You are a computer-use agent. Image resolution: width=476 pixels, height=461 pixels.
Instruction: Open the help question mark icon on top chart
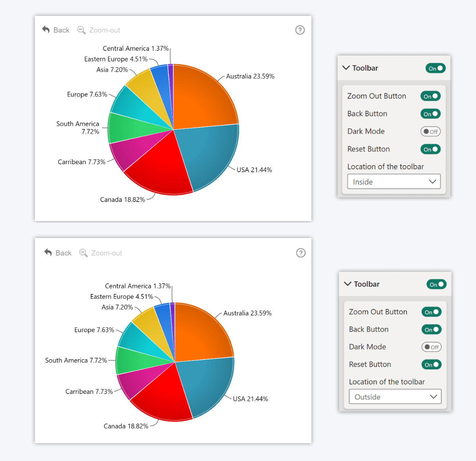click(x=300, y=30)
